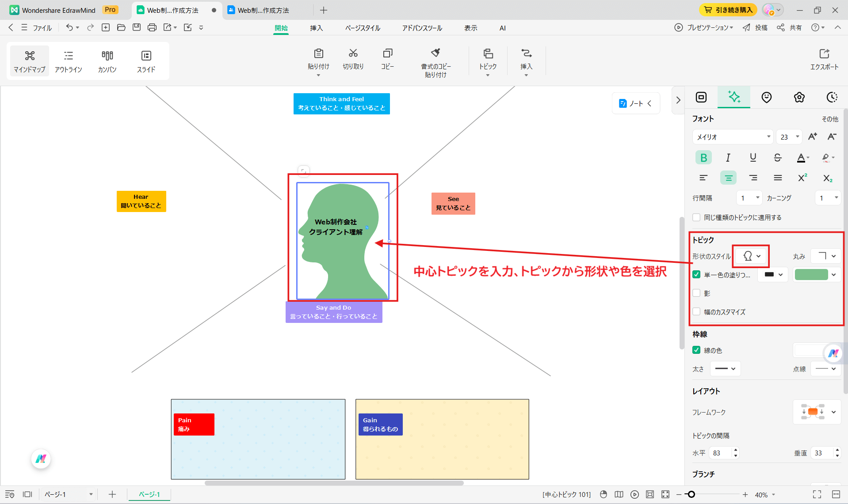Toggle 同じ種類のトピックに適用する checkbox
The width and height of the screenshot is (848, 504).
(x=696, y=217)
